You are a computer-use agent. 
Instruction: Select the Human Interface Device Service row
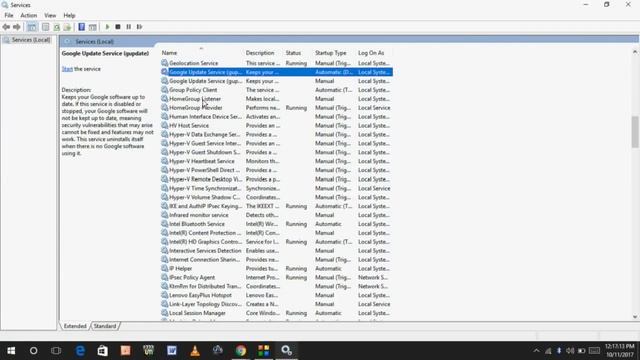coord(276,117)
